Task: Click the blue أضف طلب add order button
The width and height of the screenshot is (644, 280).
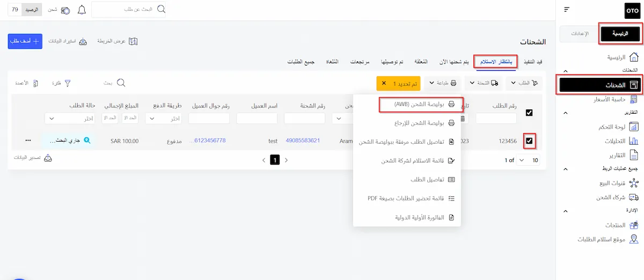Action: pyautogui.click(x=25, y=41)
